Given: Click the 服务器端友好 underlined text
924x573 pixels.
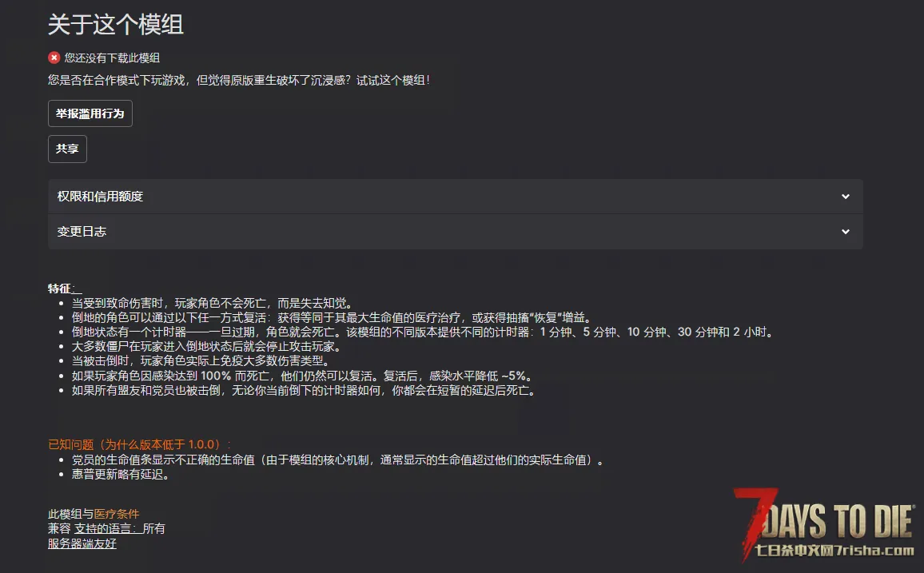Looking at the screenshot, I should pyautogui.click(x=82, y=543).
